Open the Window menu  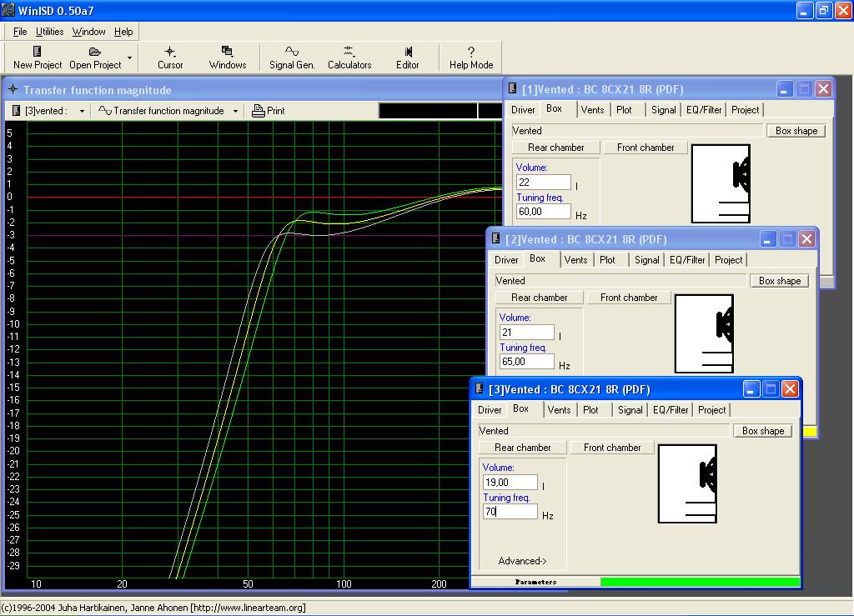point(88,32)
